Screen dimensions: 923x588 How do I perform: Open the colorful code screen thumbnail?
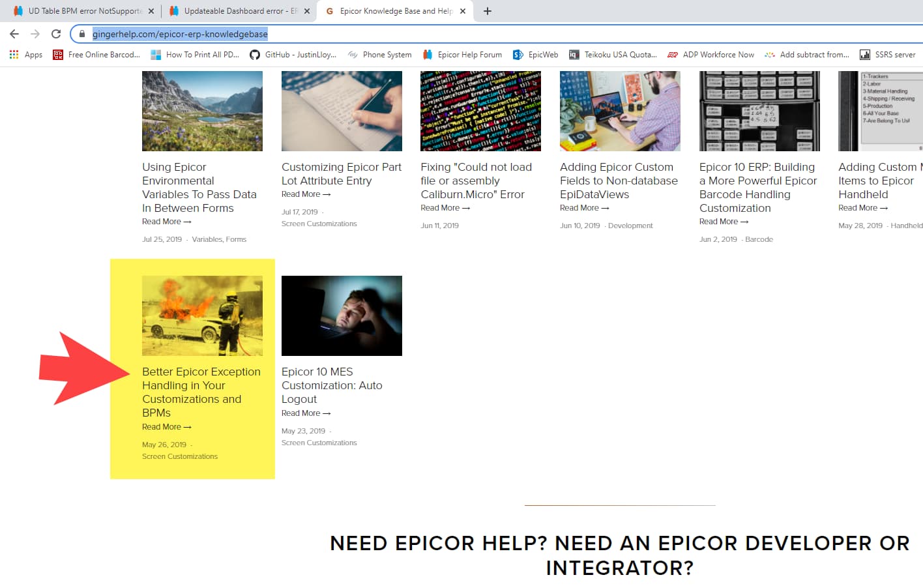point(480,111)
